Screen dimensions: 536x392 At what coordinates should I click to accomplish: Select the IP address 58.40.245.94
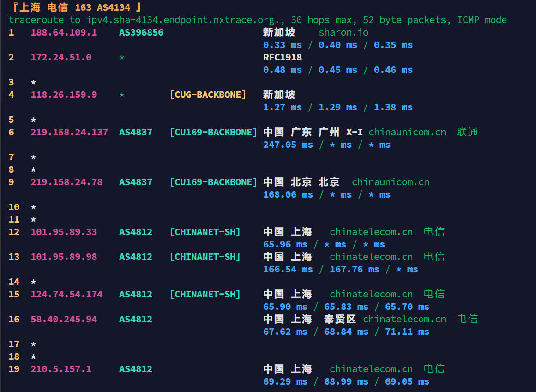click(64, 319)
